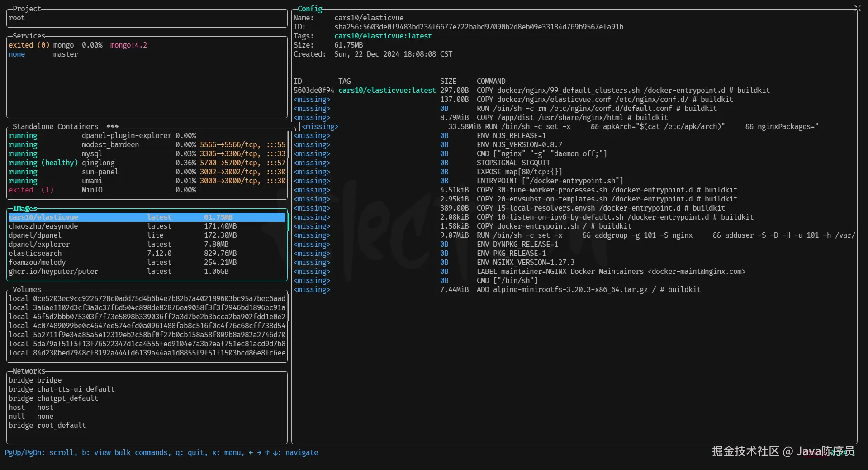Select the volume starting with 3a6ae110
The width and height of the screenshot is (868, 470).
pos(147,307)
